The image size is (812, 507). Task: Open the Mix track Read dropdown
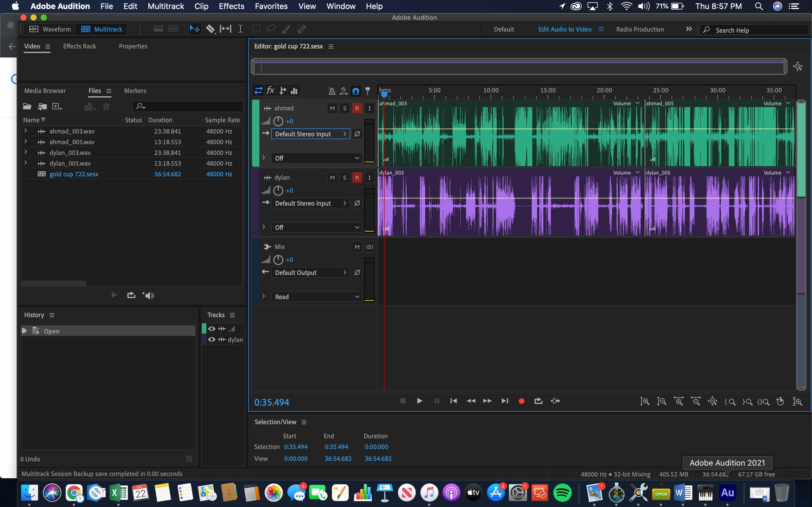tap(316, 297)
